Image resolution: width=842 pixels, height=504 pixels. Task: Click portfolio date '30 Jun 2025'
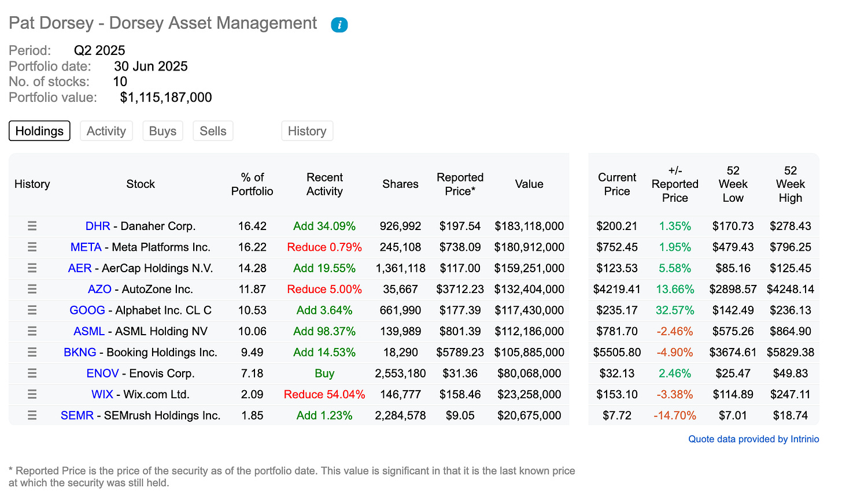coord(151,66)
